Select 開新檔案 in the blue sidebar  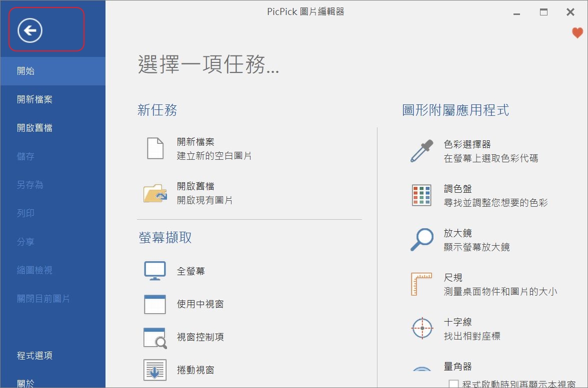(53, 99)
